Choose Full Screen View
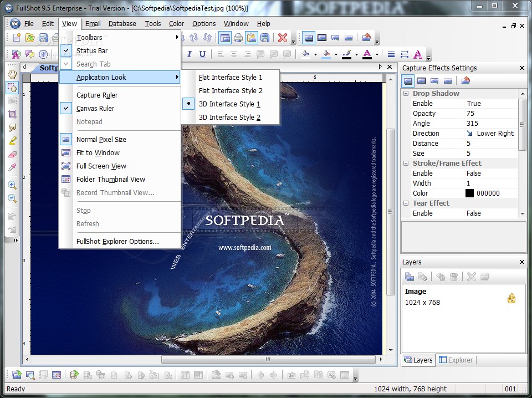 click(120, 166)
